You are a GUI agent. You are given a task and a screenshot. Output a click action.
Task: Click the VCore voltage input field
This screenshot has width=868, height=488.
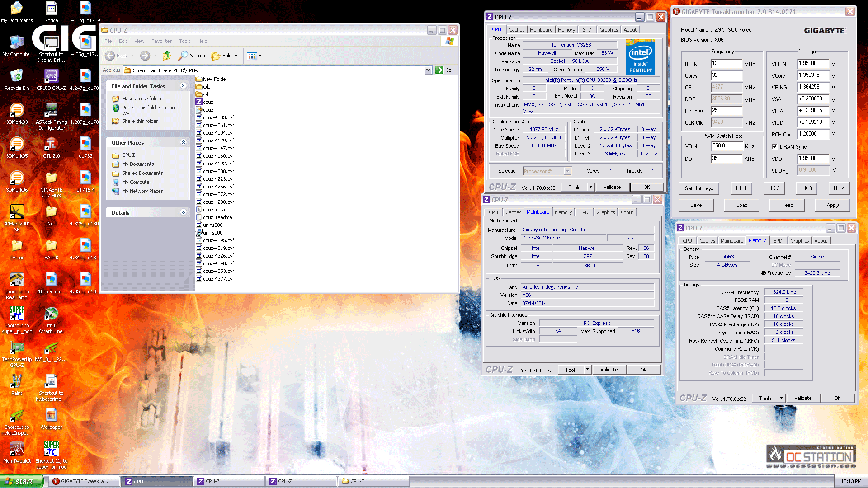[x=813, y=75]
